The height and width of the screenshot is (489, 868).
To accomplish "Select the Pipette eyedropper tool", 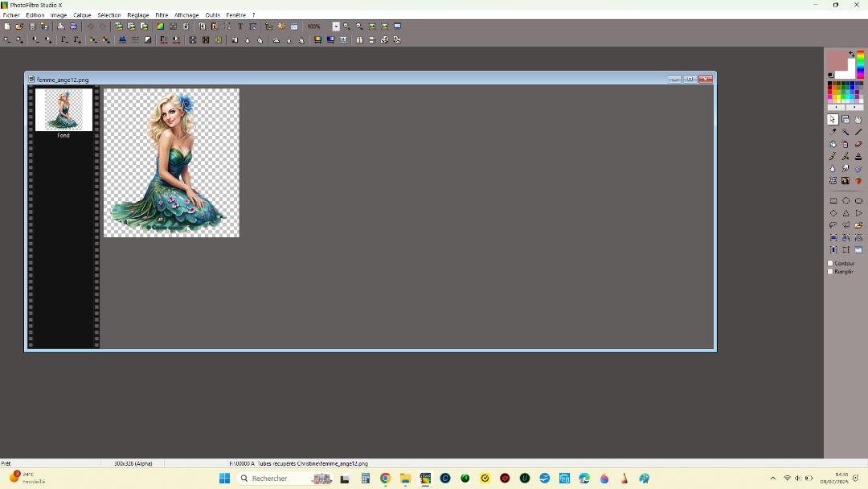I will click(833, 132).
